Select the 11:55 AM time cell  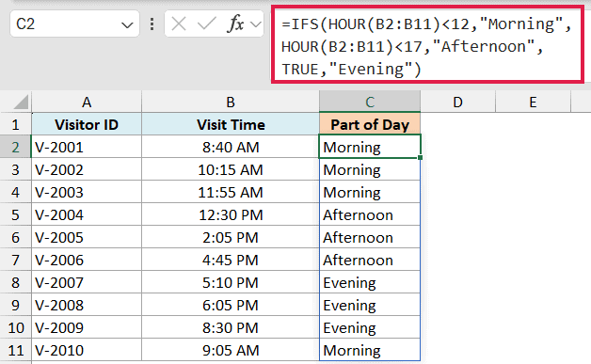231,192
